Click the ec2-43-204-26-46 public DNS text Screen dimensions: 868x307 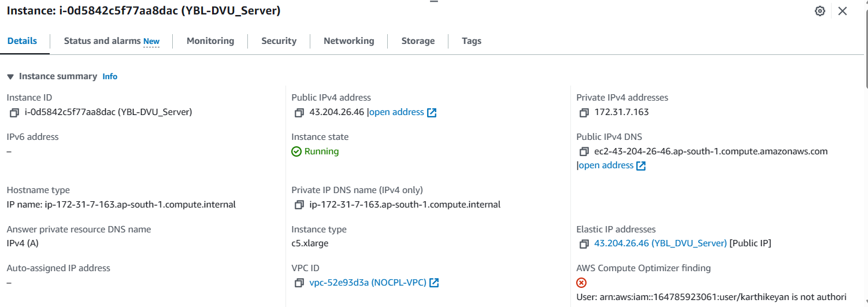click(711, 151)
